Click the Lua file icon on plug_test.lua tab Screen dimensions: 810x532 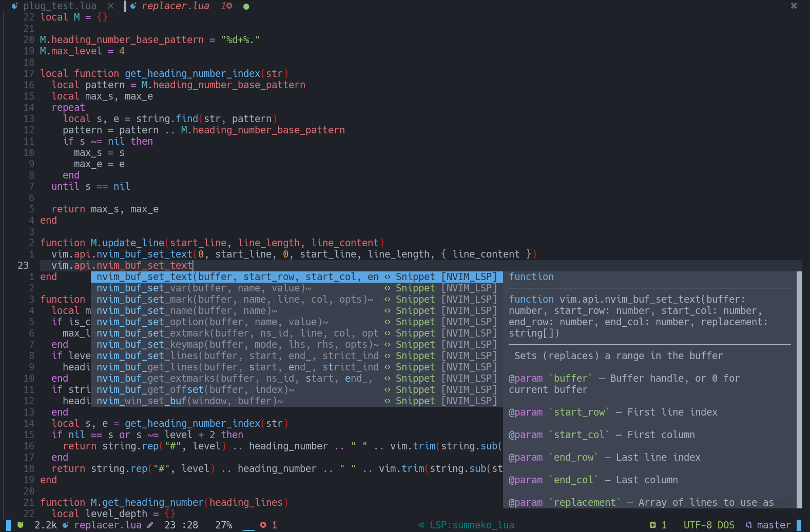click(x=14, y=6)
